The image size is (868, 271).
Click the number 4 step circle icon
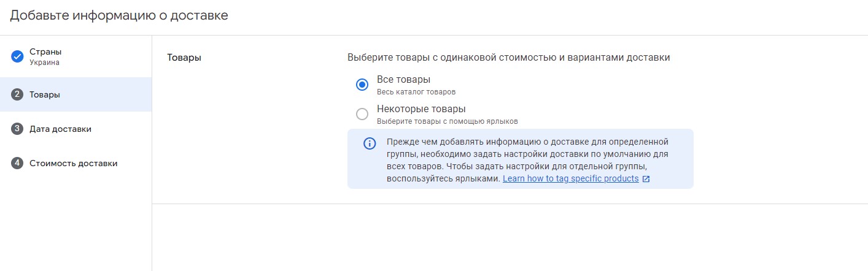click(17, 163)
